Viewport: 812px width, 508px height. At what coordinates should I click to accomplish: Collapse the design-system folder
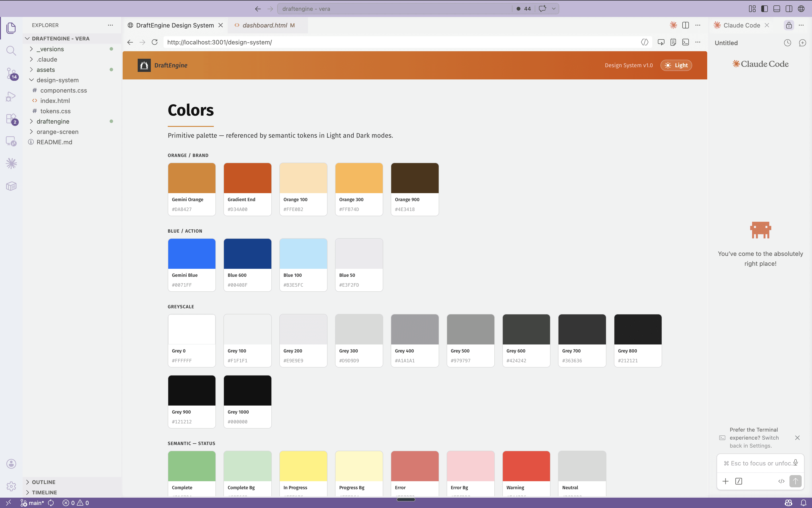(58, 80)
